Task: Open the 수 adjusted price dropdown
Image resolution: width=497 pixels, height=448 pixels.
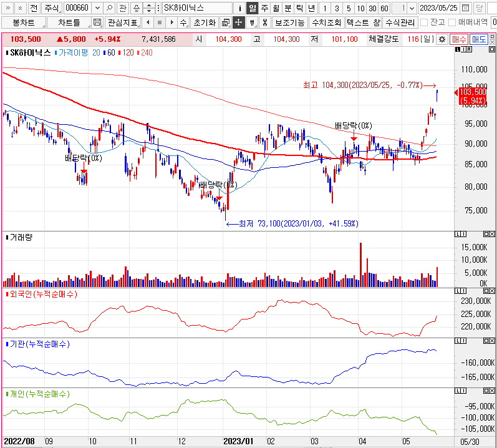Action: coord(183,22)
